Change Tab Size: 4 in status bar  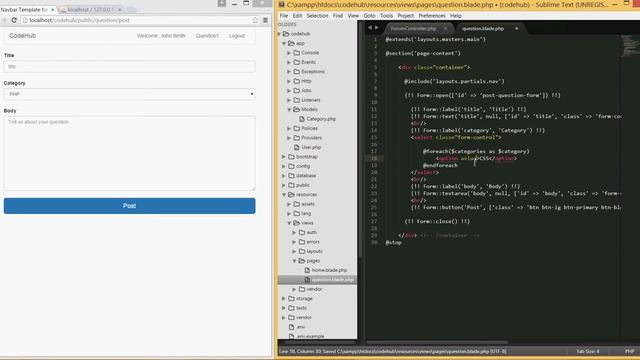point(587,351)
